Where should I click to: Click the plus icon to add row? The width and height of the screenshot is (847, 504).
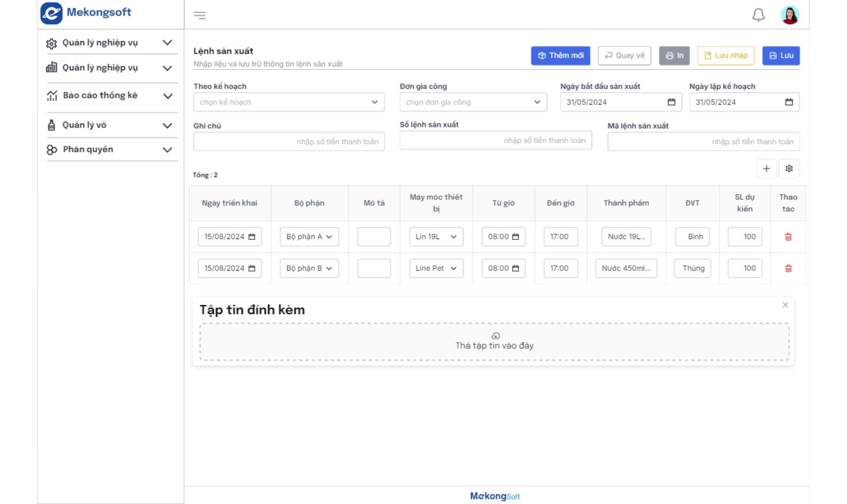point(766,168)
